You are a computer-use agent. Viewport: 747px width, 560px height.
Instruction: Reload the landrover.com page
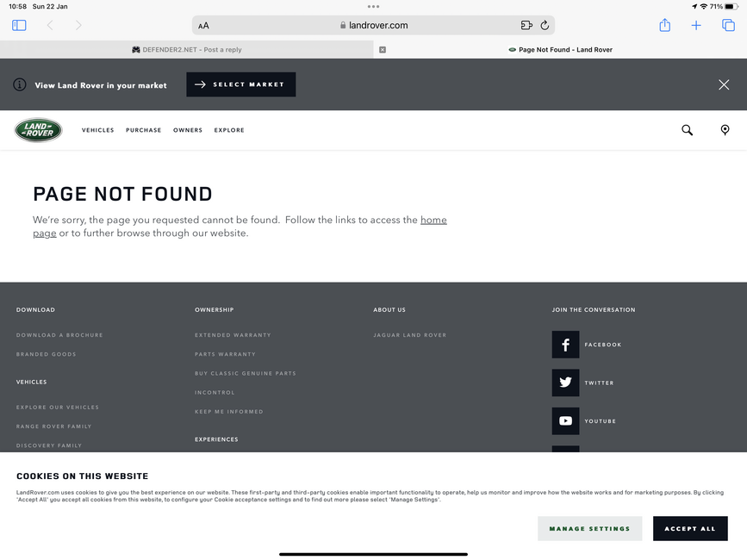click(545, 25)
